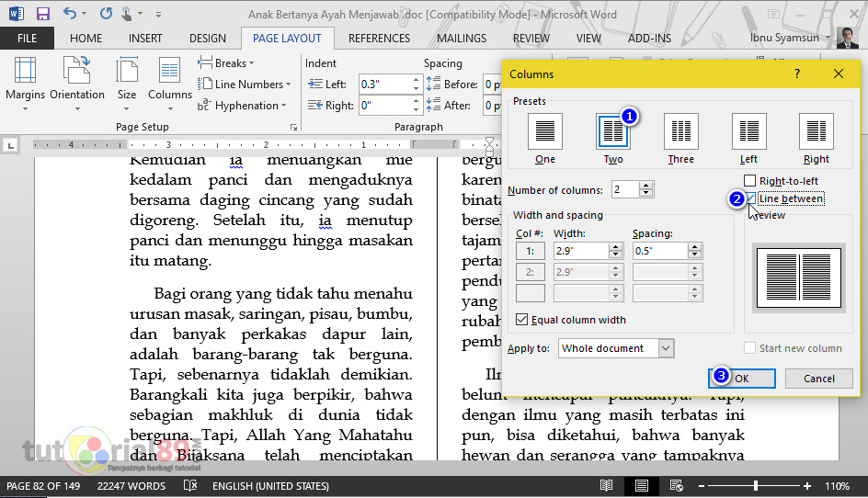Switch to Print Layout view in status bar

(642, 486)
